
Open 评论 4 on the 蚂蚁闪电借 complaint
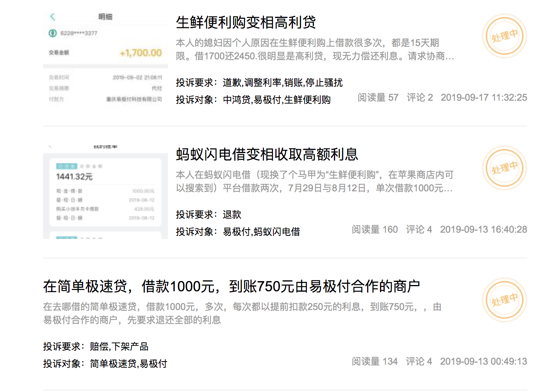click(419, 229)
